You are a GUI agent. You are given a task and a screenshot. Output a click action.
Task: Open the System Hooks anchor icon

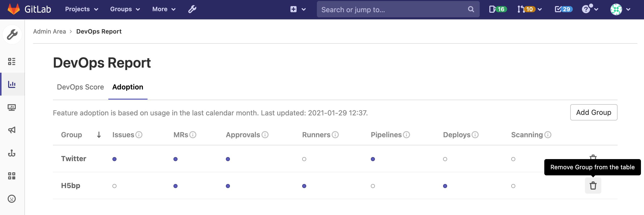[x=12, y=153]
